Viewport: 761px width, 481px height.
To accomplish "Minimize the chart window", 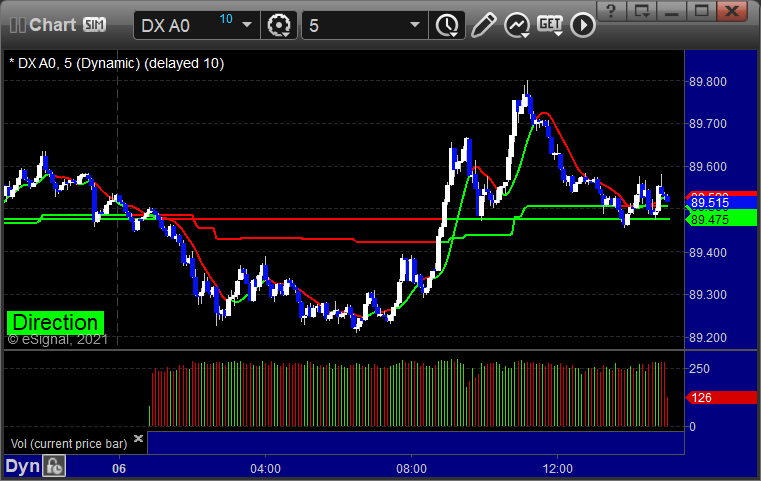I will pyautogui.click(x=671, y=10).
